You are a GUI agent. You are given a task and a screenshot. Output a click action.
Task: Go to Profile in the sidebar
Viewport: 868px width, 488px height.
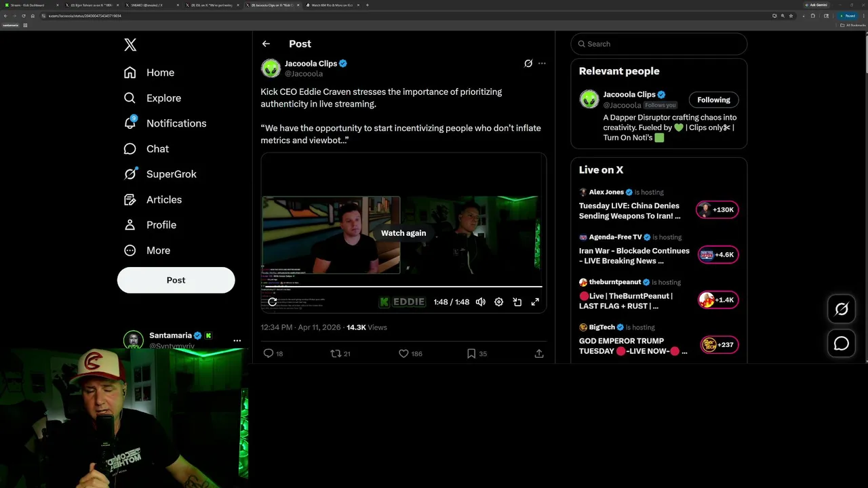tap(150, 225)
